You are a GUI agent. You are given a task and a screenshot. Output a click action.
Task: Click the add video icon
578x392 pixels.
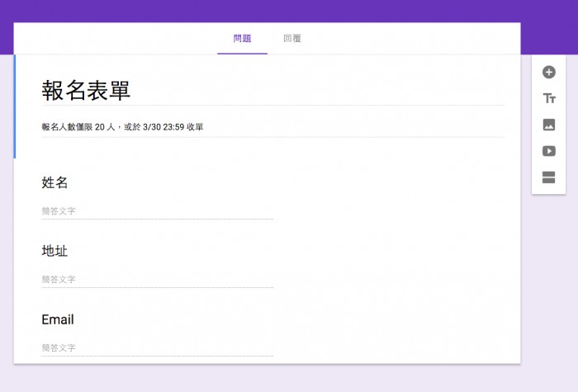point(548,151)
